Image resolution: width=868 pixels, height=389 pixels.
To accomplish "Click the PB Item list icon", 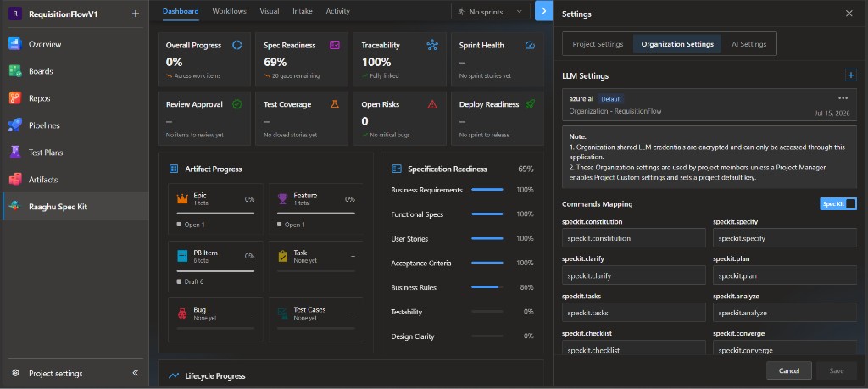I will point(183,256).
